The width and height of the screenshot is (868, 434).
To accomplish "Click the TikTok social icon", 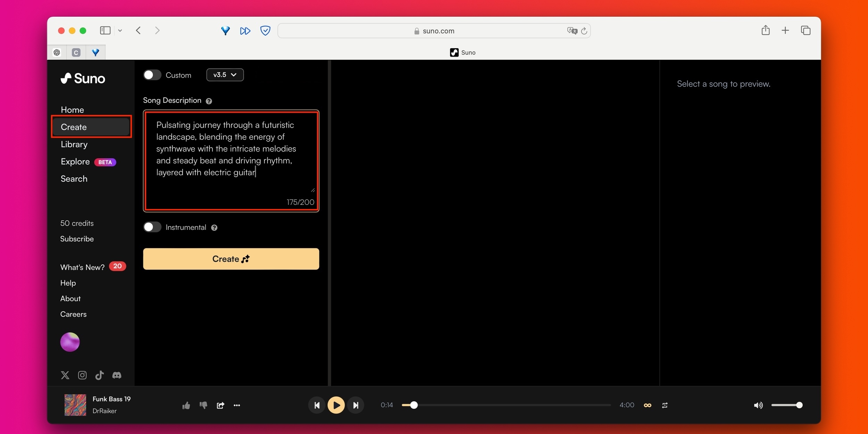I will click(x=99, y=375).
